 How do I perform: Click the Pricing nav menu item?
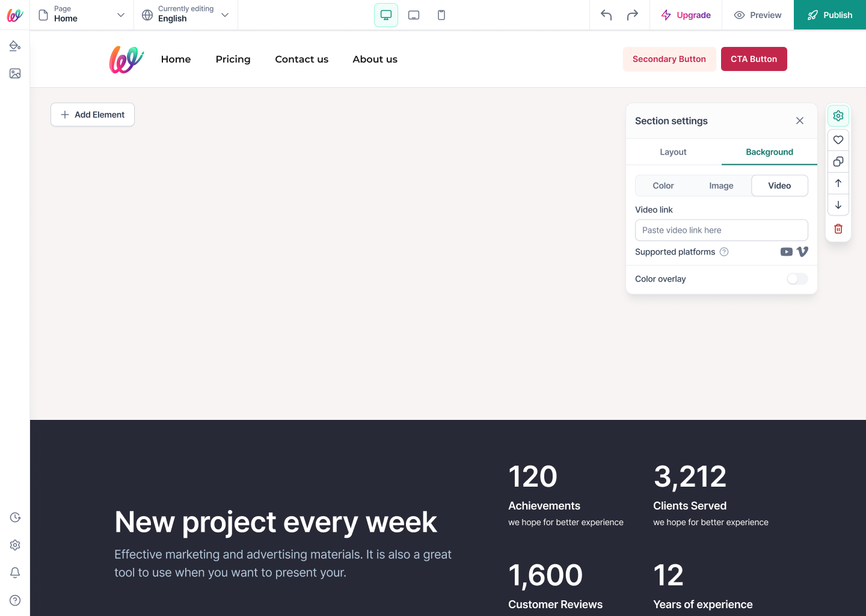(x=233, y=59)
